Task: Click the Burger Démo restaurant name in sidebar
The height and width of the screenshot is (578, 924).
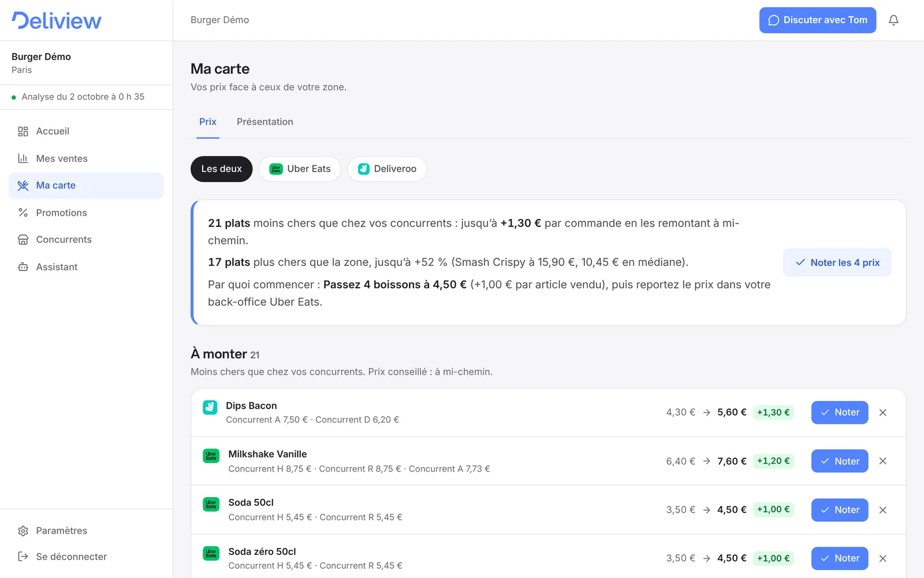Action: [x=41, y=57]
